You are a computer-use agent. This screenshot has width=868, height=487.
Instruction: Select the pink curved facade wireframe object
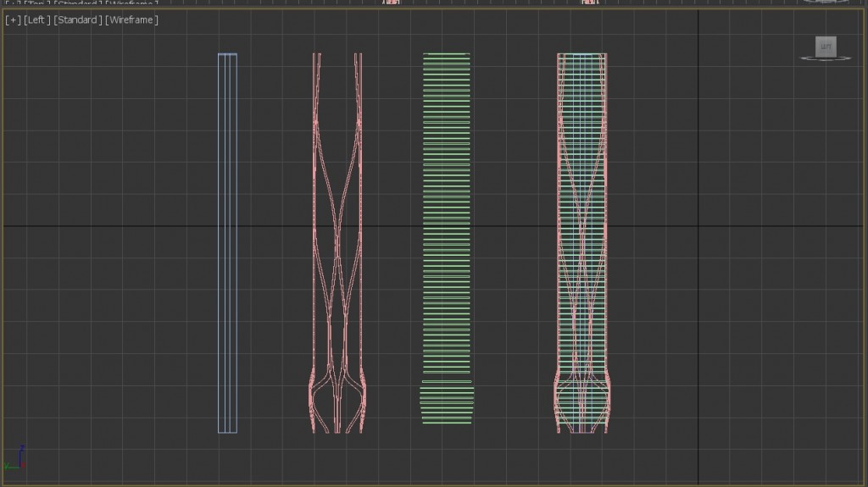coord(337,243)
